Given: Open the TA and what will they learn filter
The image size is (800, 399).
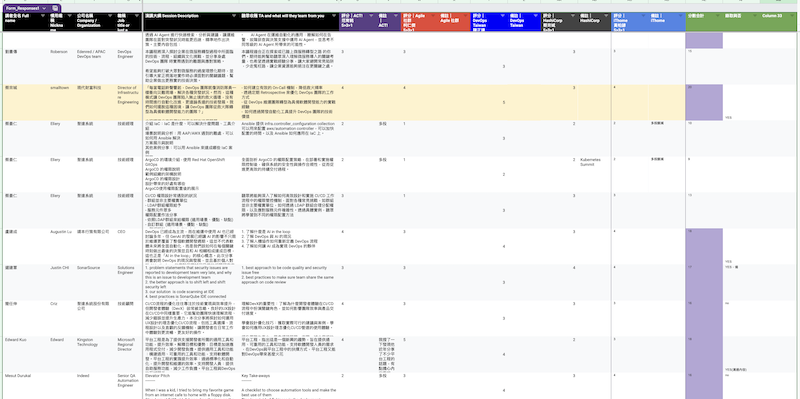Looking at the screenshot, I should pos(334,16).
